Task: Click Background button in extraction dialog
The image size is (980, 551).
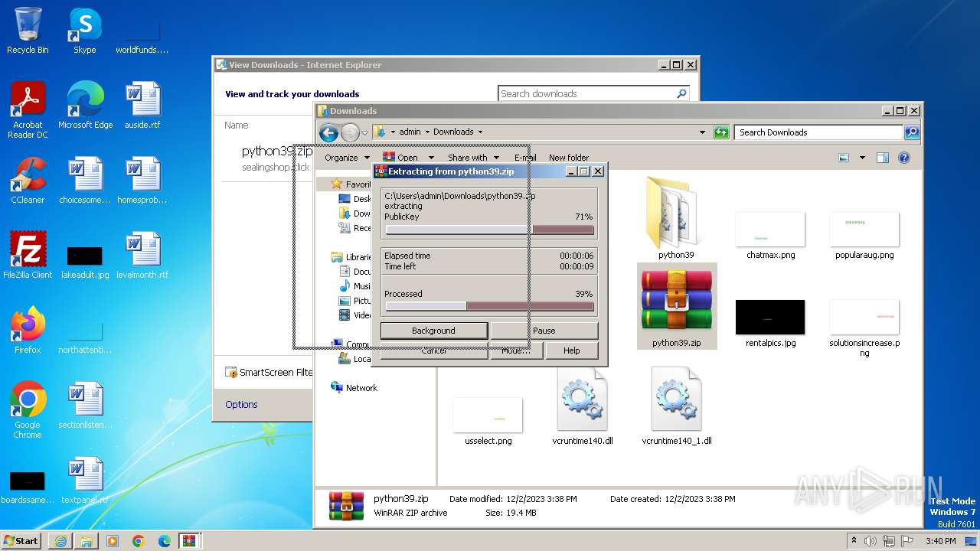Action: (433, 331)
